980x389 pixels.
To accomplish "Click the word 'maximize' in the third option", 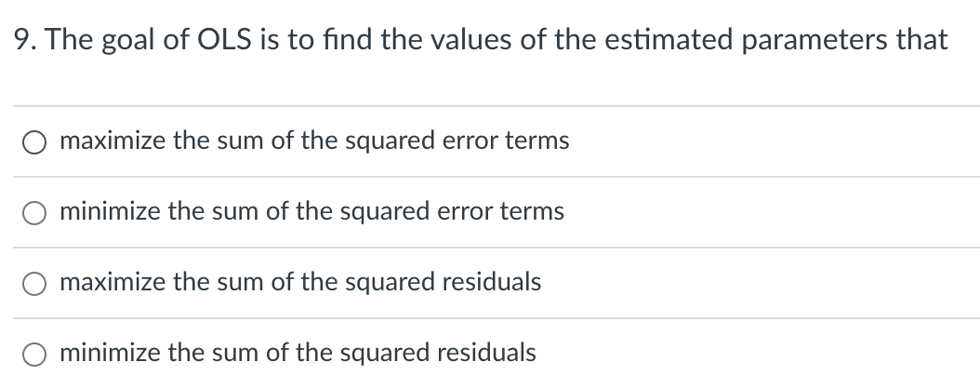I will coord(113,282).
